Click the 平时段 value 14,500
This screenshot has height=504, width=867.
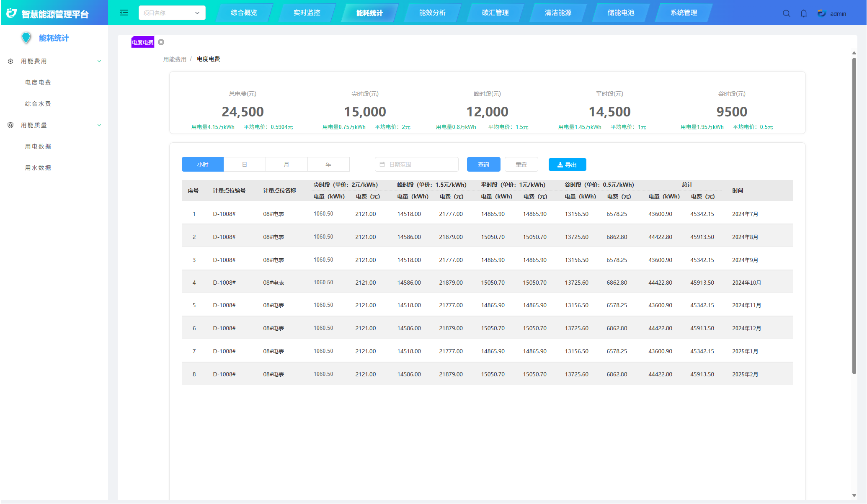tap(609, 112)
